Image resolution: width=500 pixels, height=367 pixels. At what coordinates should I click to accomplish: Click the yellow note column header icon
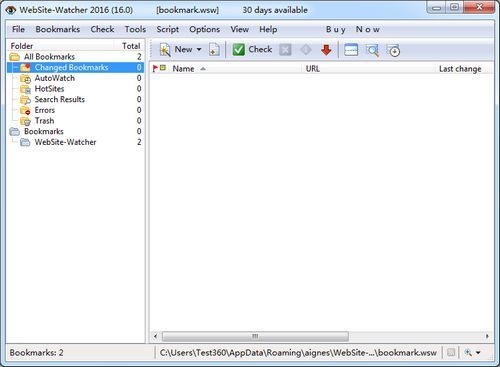tap(163, 68)
